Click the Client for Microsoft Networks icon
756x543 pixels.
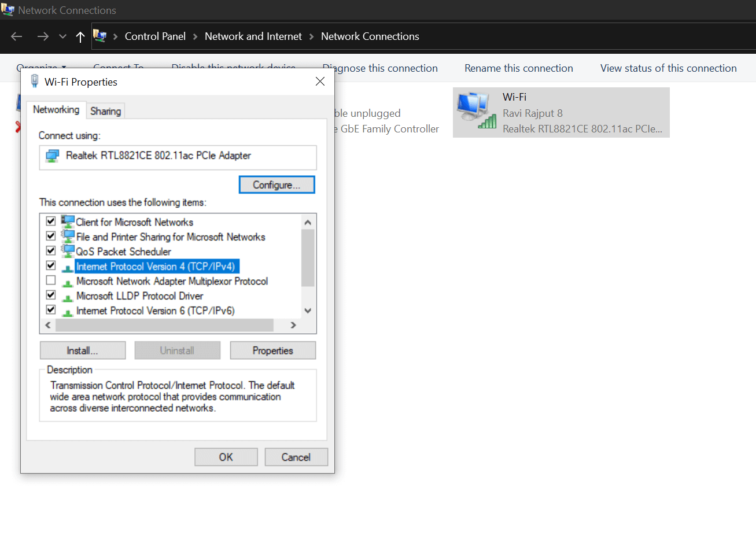pos(68,221)
